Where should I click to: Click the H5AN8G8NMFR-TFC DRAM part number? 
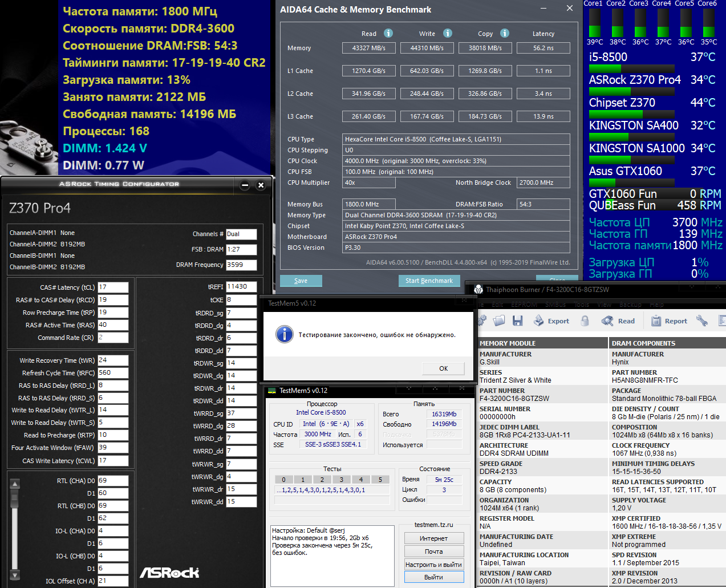pyautogui.click(x=645, y=380)
